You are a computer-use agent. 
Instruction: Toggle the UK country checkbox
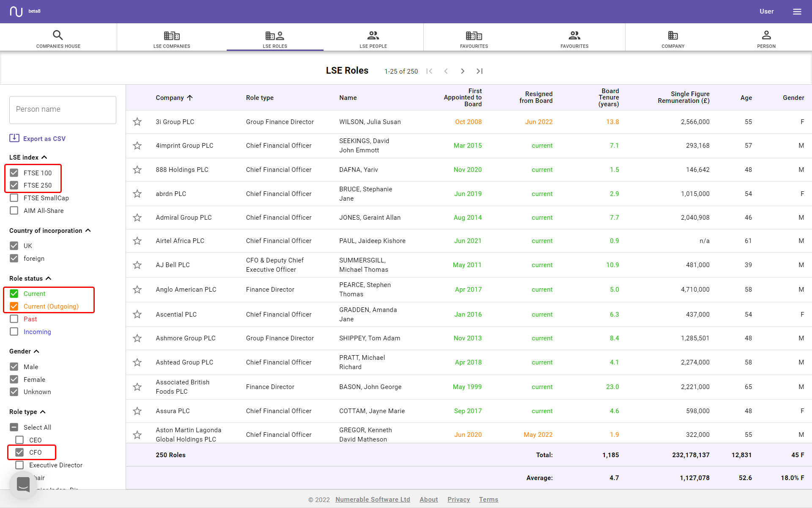click(x=14, y=246)
